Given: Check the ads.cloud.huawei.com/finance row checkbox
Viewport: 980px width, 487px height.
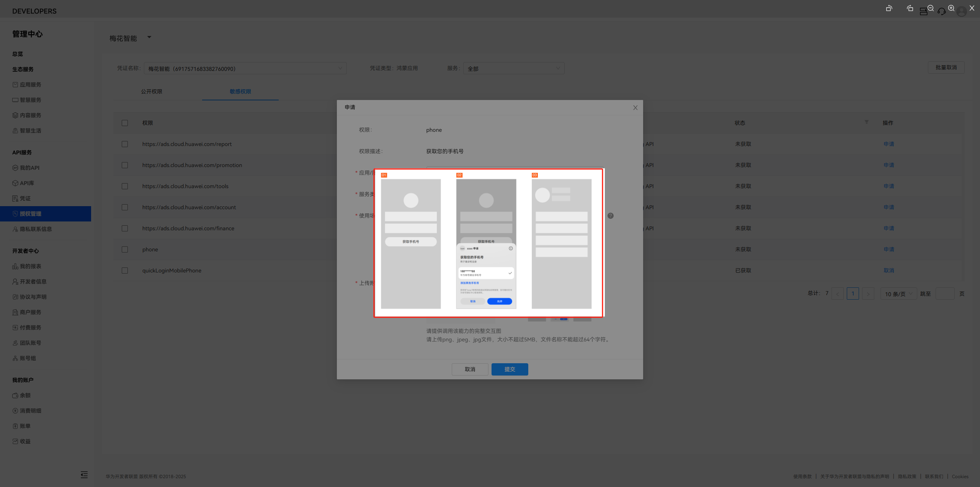Looking at the screenshot, I should click(125, 228).
